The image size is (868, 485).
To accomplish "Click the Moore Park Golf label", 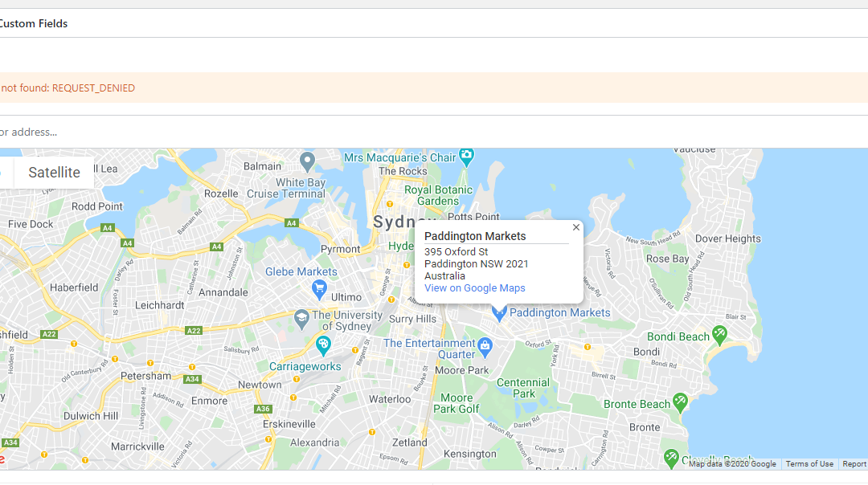I will [x=457, y=403].
